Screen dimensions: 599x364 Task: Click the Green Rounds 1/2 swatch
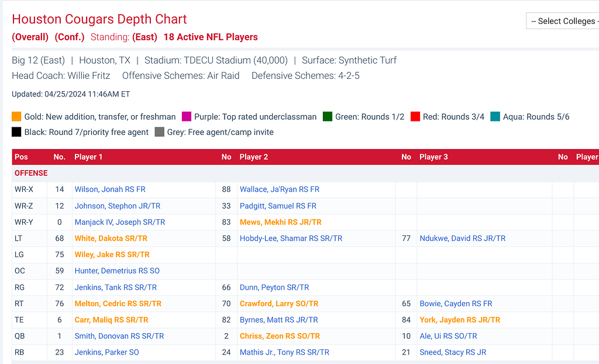328,116
